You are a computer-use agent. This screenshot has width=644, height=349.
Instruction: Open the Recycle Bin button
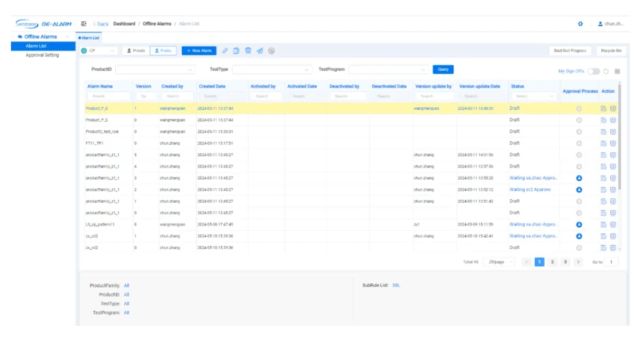click(611, 51)
